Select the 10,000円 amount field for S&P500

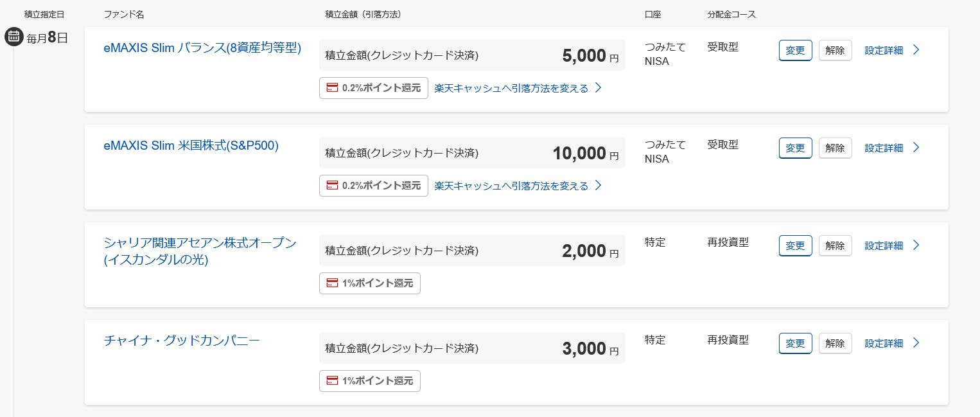coord(473,153)
